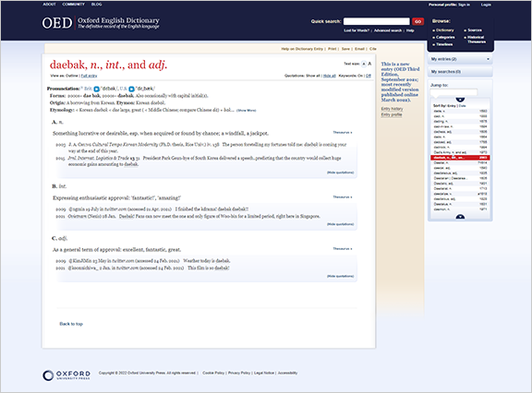Open Help next to Advanced search

pyautogui.click(x=410, y=30)
